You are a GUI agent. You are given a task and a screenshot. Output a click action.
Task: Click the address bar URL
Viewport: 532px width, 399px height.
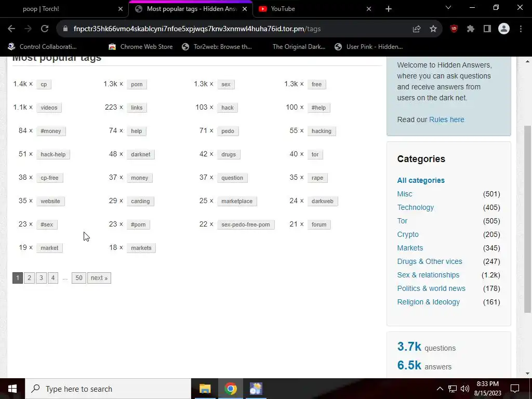coord(197,29)
